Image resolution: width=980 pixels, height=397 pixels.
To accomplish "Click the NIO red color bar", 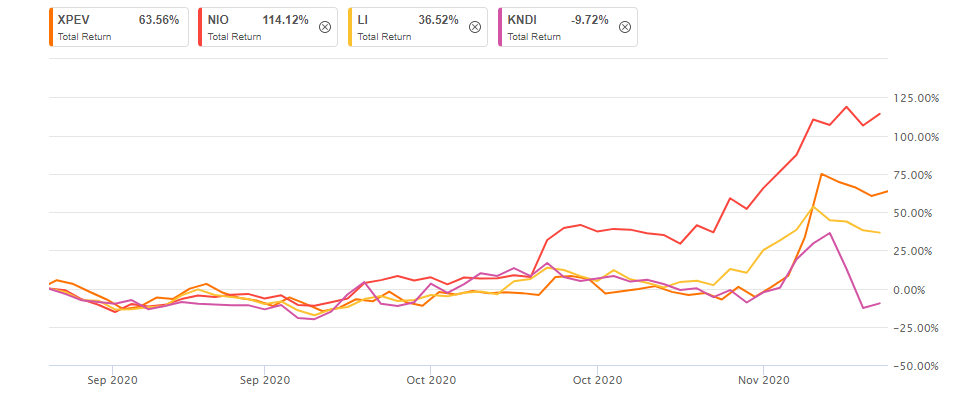I will (199, 27).
